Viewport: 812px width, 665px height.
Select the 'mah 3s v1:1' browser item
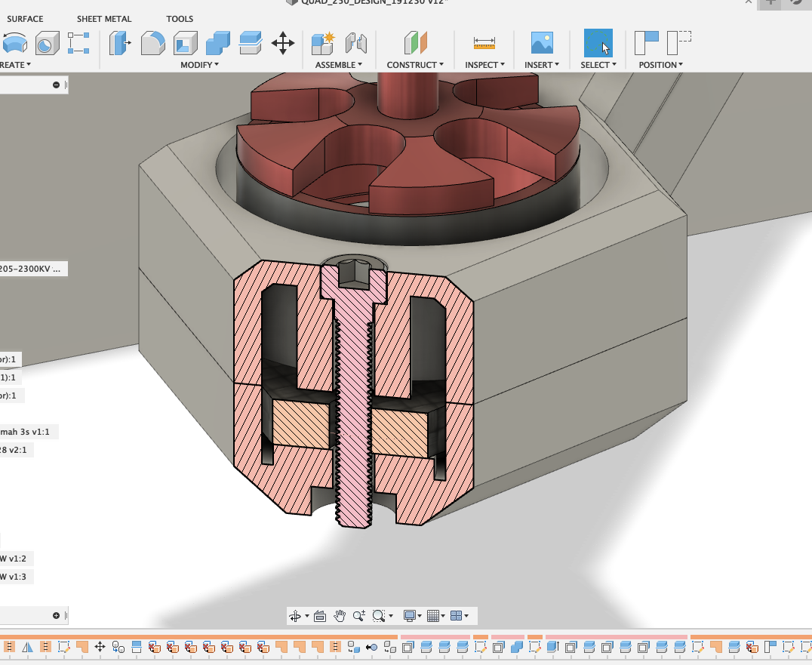click(29, 432)
